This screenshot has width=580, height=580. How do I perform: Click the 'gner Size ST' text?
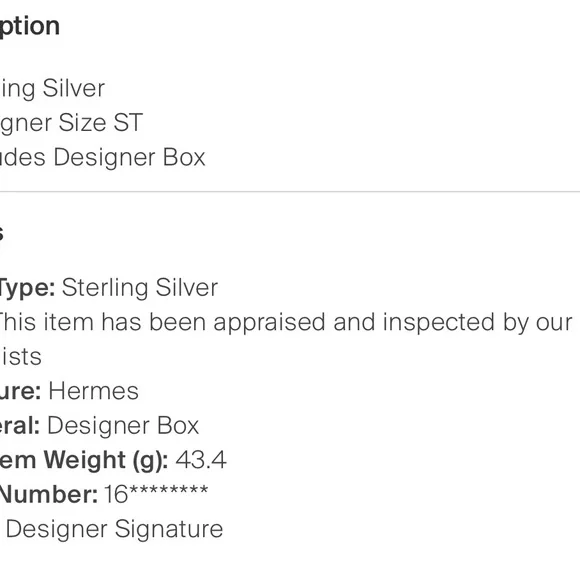(x=71, y=123)
